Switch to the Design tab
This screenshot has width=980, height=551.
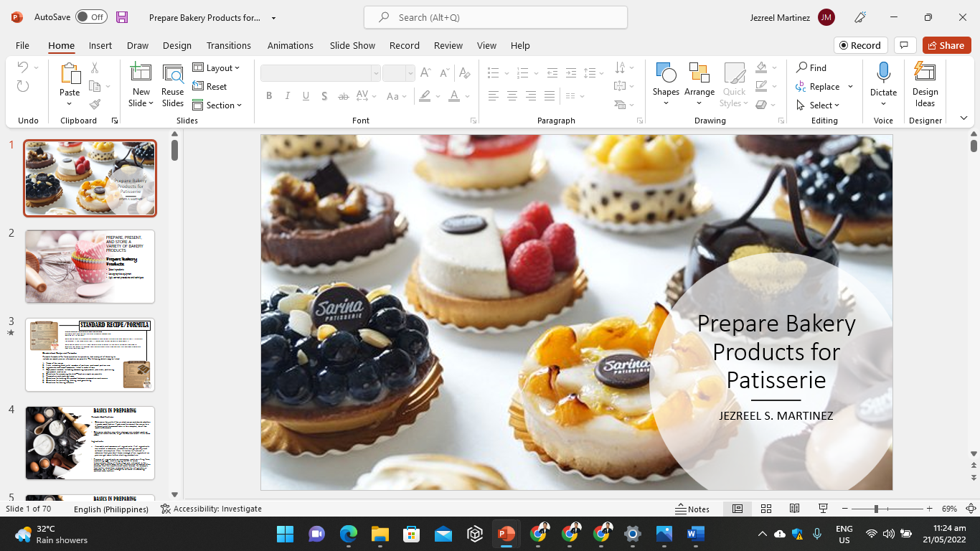click(x=177, y=45)
